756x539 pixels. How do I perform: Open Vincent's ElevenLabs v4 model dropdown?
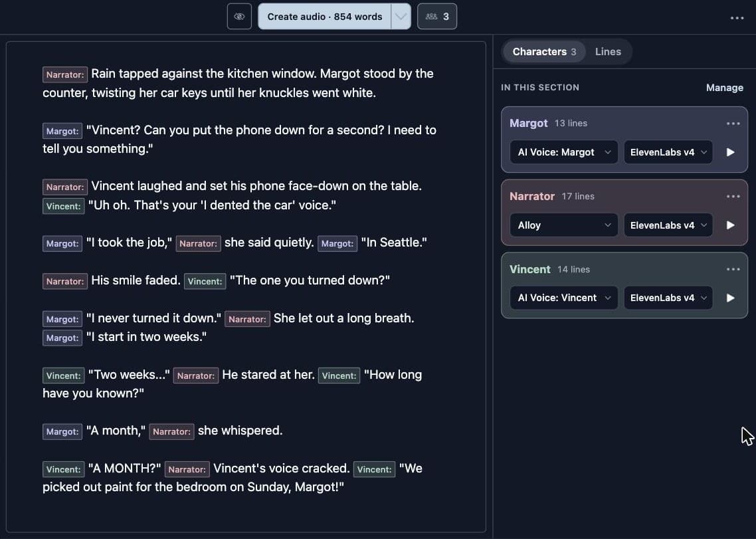[x=668, y=298]
